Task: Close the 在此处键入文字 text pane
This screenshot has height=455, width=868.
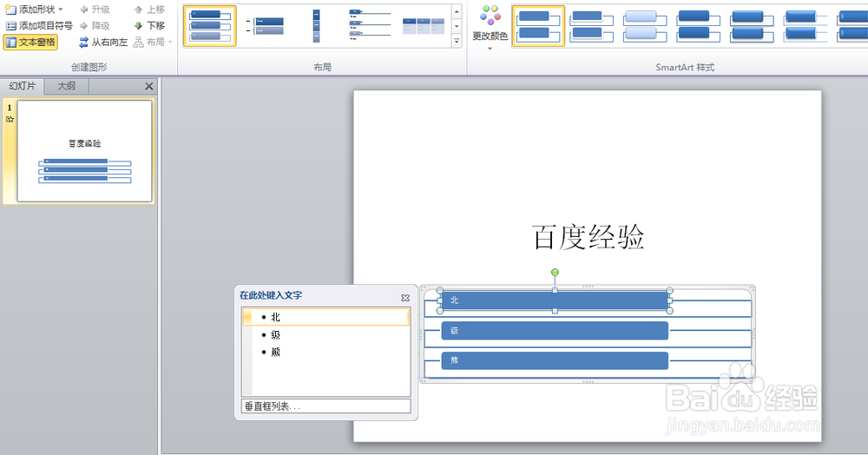Action: pos(405,298)
